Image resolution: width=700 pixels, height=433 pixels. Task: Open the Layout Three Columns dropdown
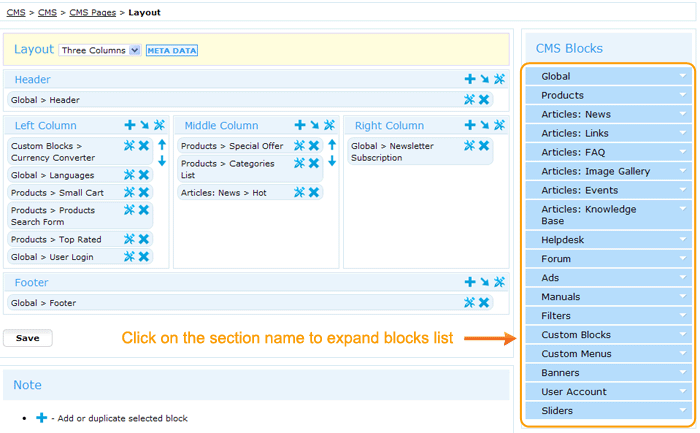point(100,50)
